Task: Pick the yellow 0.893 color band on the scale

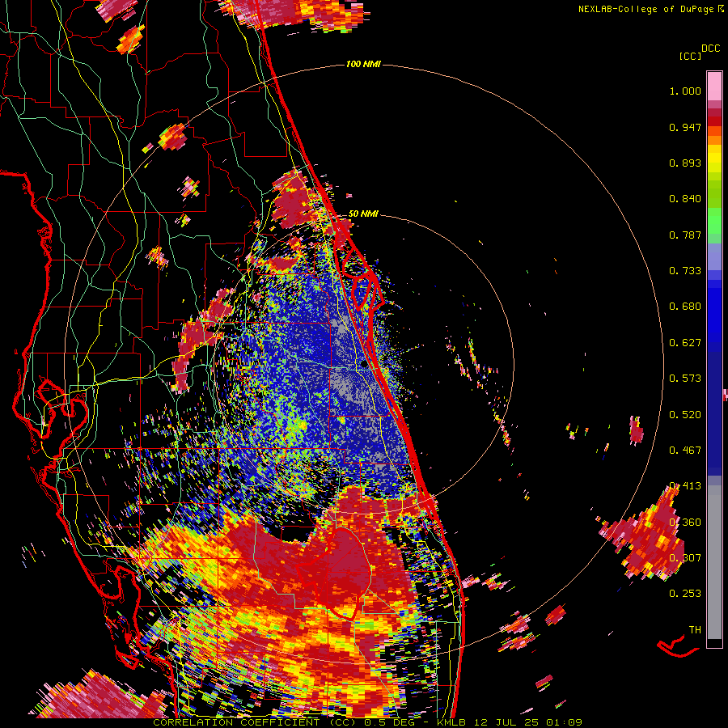Action: click(x=714, y=159)
